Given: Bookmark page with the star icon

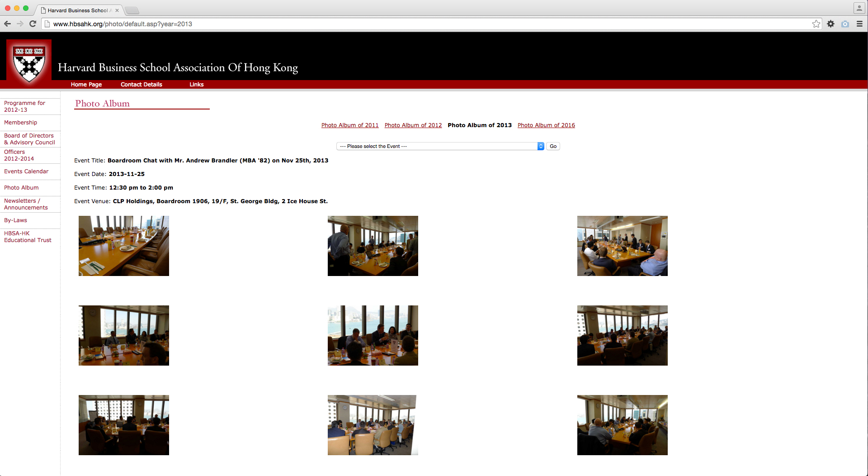Looking at the screenshot, I should (816, 24).
